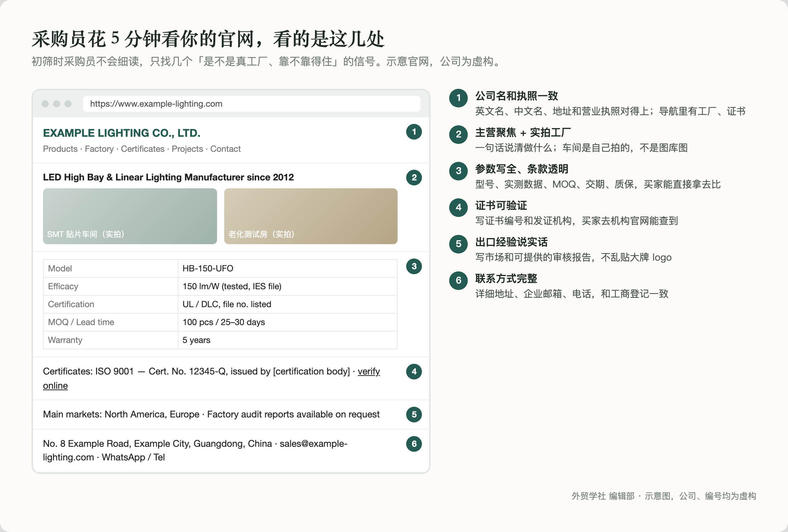Select the UL / DLC certification cell

[288, 304]
